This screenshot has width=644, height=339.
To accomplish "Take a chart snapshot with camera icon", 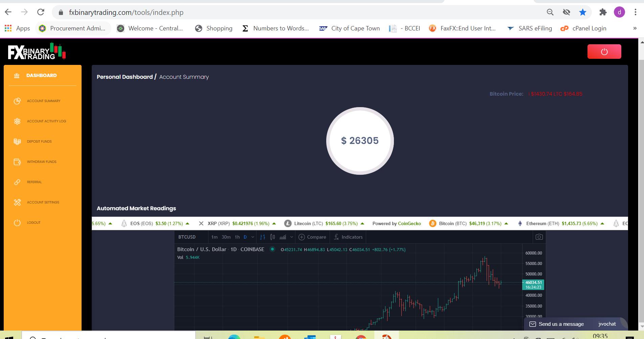I will [539, 237].
